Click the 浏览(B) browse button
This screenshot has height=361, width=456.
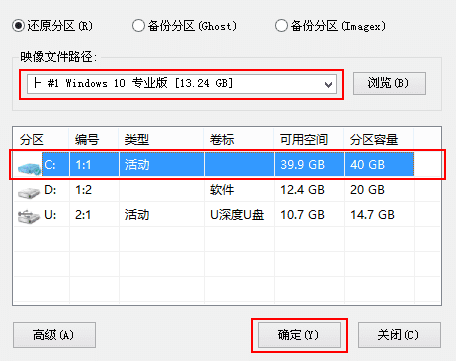click(389, 83)
